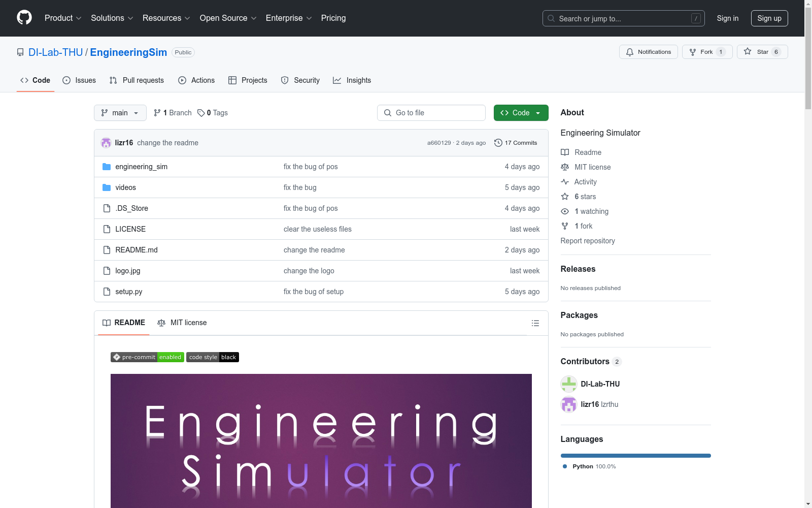Open commit 'fix the bug of setup'

tap(314, 292)
